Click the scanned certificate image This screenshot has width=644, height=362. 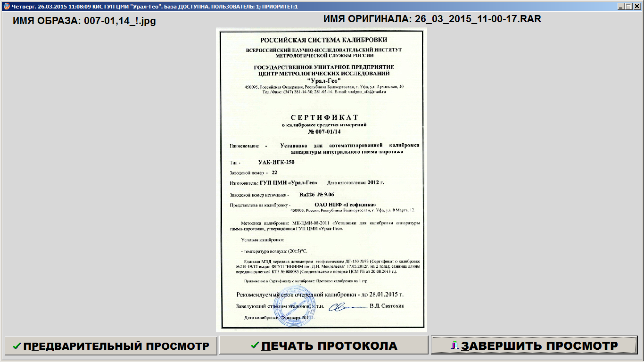(322, 180)
